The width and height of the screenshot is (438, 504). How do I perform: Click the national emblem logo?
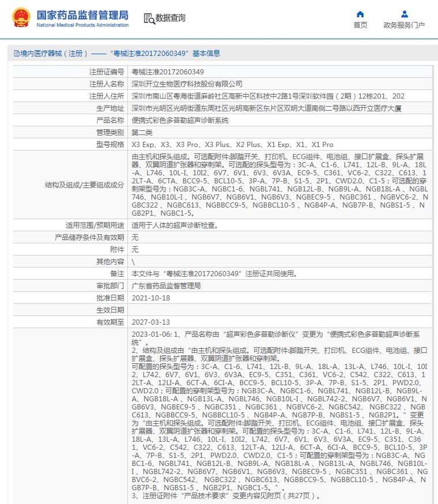[x=21, y=18]
